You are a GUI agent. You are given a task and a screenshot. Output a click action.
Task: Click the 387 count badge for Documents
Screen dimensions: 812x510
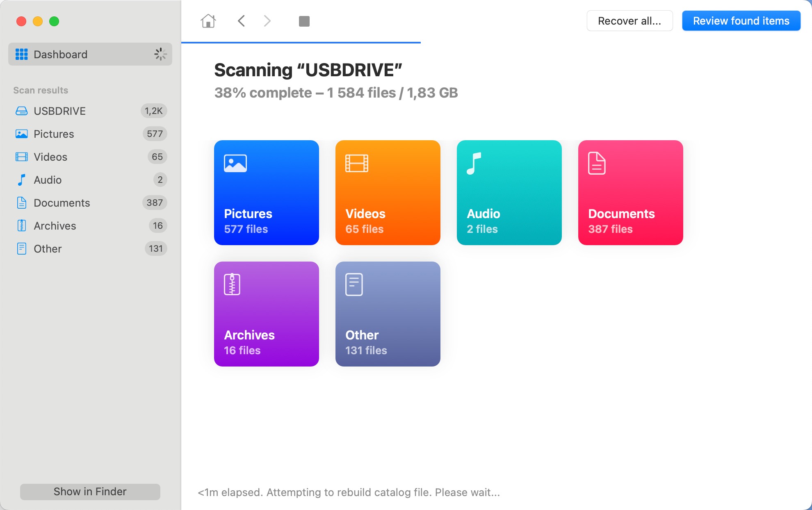click(155, 203)
